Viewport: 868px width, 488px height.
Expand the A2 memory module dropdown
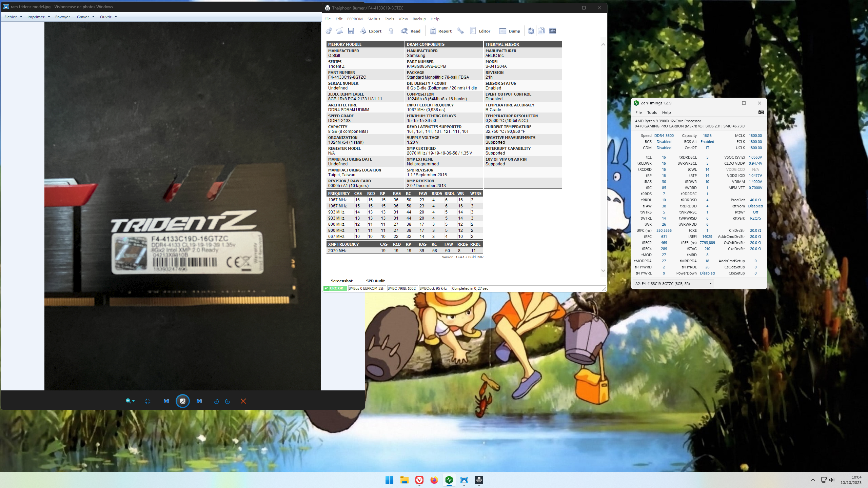[710, 284]
